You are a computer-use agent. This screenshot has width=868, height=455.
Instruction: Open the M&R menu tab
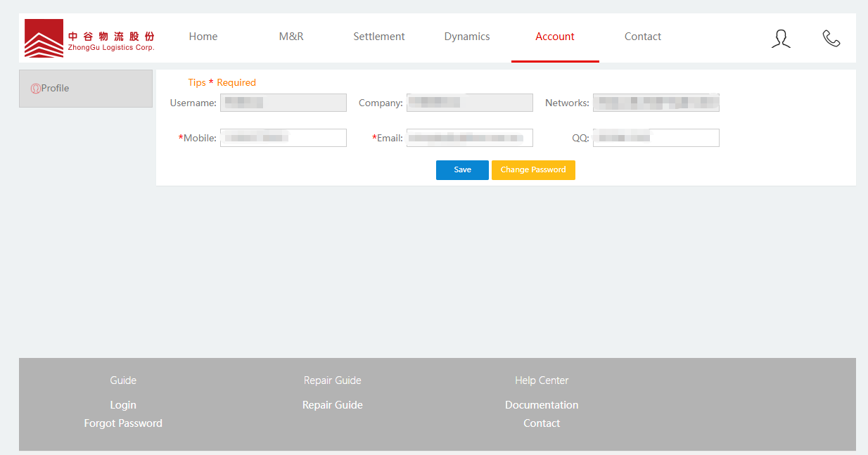click(x=291, y=37)
